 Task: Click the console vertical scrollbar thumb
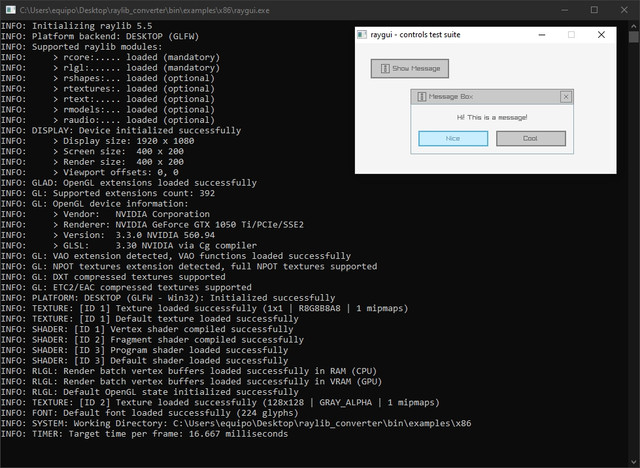[633, 37]
